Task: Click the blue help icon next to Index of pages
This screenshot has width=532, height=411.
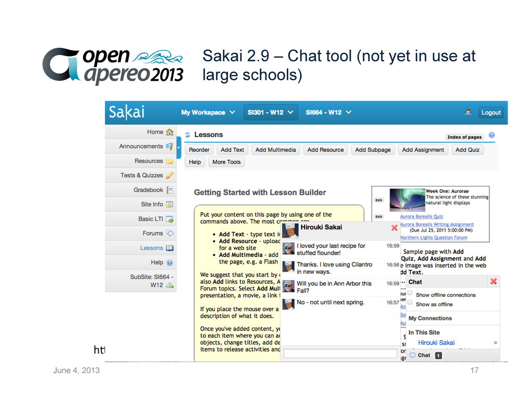Action: 491,135
